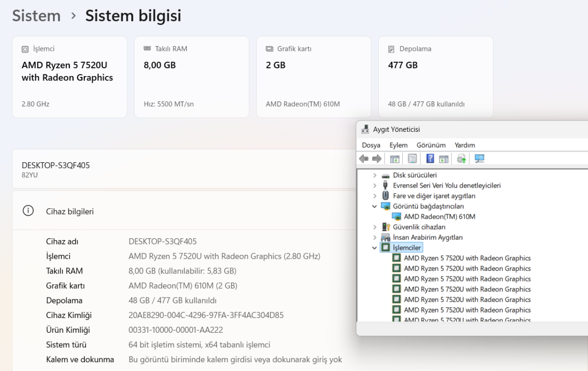Click the graphics card icon on Grafik kartı card
This screenshot has height=371, width=588.
(x=269, y=49)
